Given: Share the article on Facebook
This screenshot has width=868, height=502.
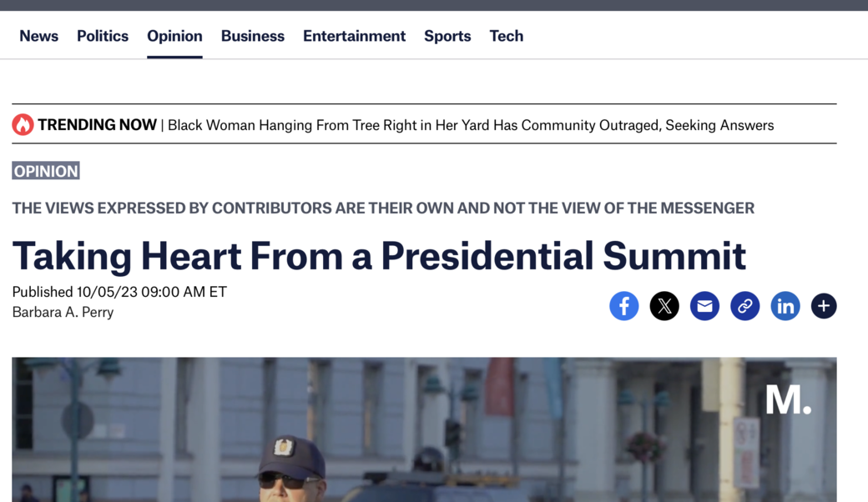Looking at the screenshot, I should 624,306.
